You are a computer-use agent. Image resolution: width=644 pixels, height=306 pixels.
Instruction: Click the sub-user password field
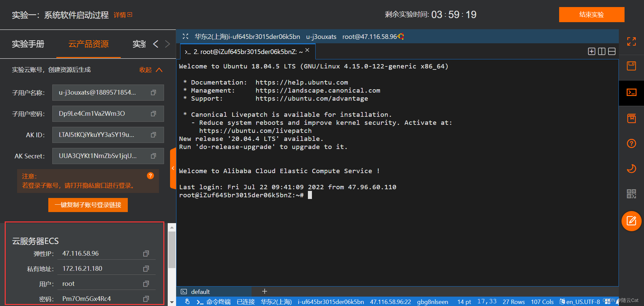pyautogui.click(x=108, y=114)
